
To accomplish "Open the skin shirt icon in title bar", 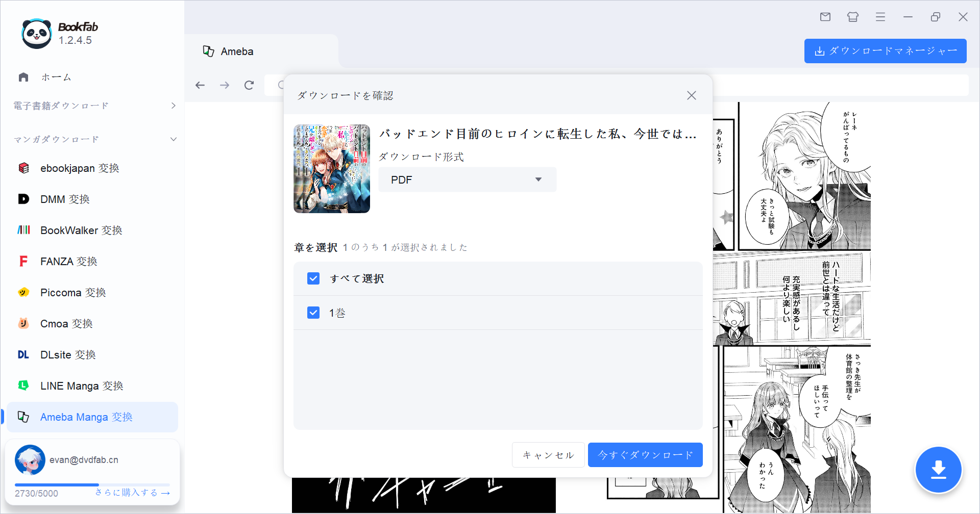I will tap(853, 17).
